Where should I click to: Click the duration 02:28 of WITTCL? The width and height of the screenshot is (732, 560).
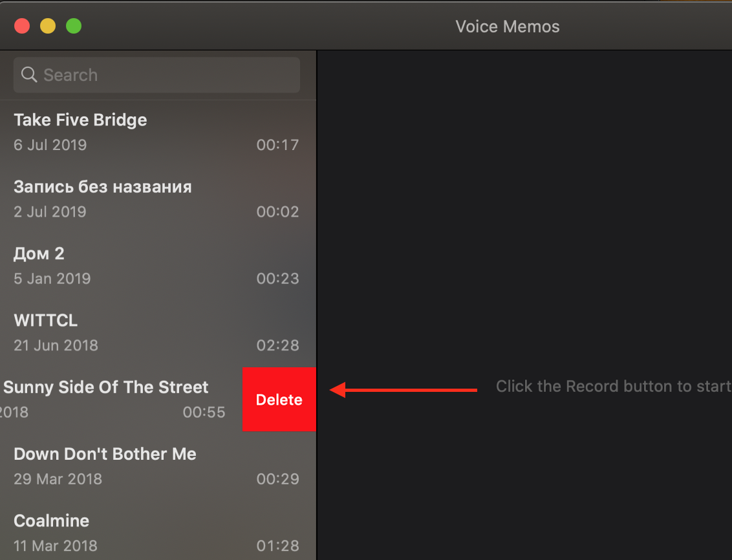[277, 345]
